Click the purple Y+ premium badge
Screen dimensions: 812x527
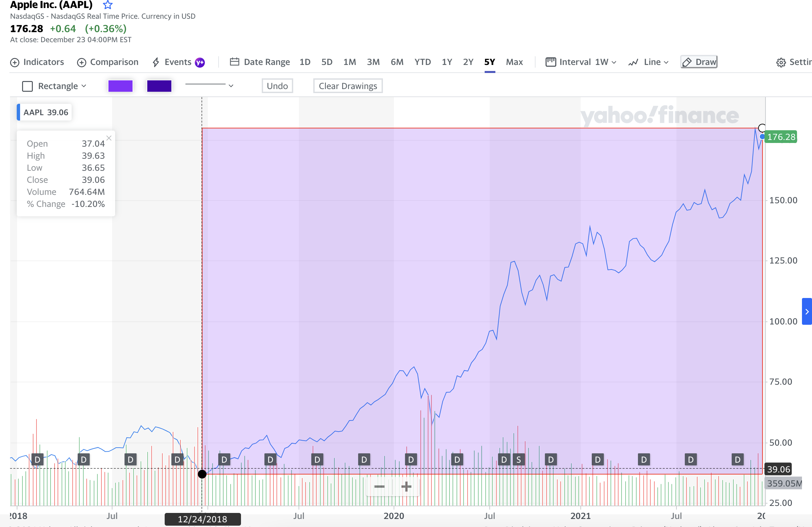tap(199, 63)
